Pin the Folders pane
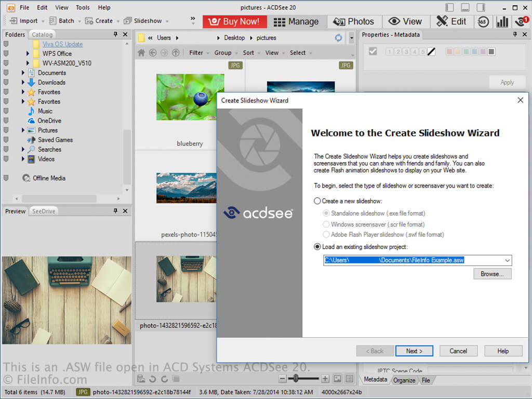Viewport: 532px width, 399px height. pos(115,34)
